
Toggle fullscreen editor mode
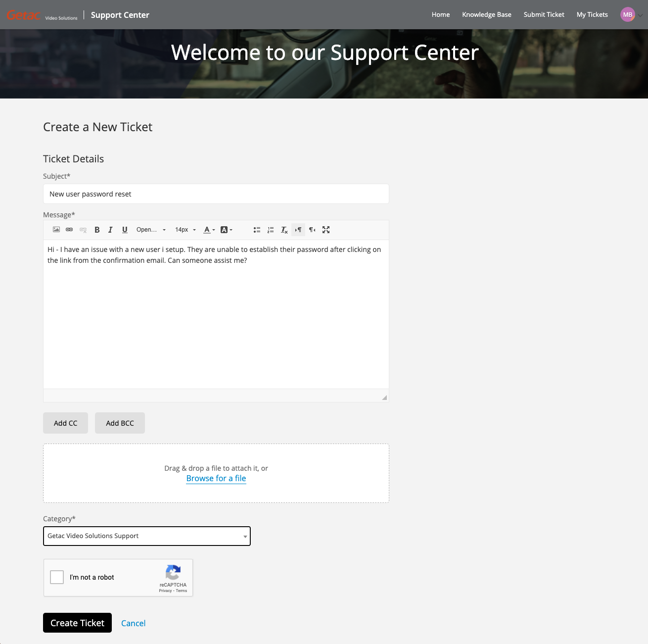point(326,230)
